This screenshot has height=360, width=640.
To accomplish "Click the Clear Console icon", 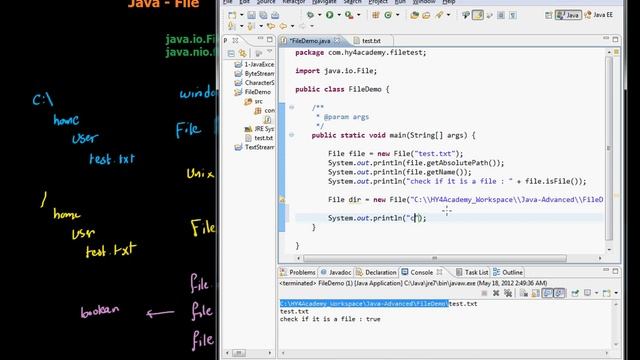I will tap(524, 293).
